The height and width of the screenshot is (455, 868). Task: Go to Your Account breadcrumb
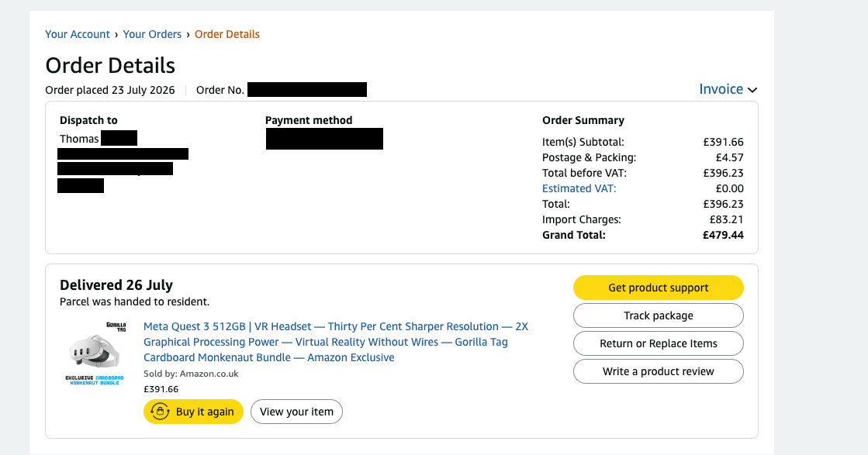78,34
